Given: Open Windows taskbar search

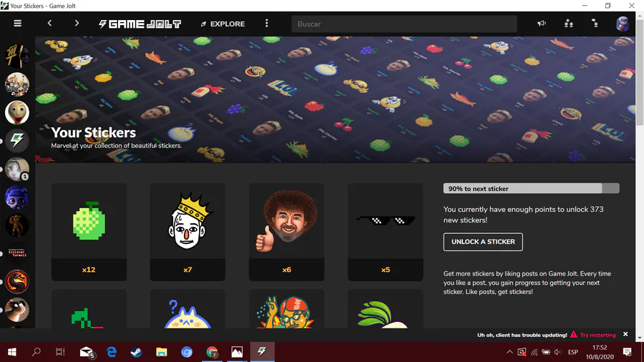Looking at the screenshot, I should 36,352.
